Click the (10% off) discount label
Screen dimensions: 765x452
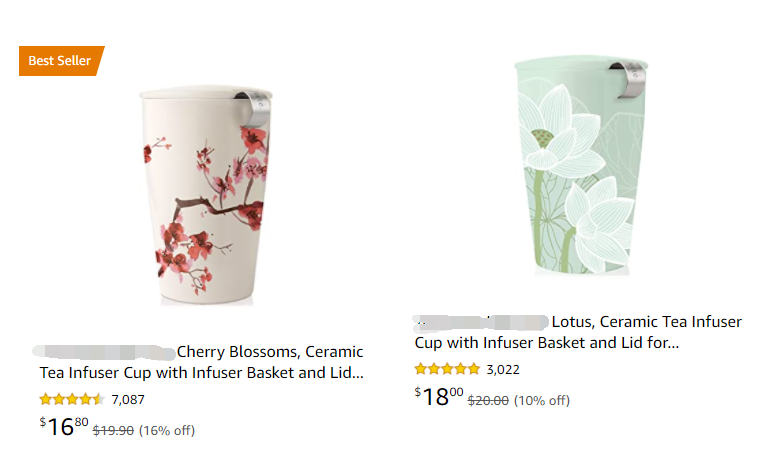[x=542, y=400]
